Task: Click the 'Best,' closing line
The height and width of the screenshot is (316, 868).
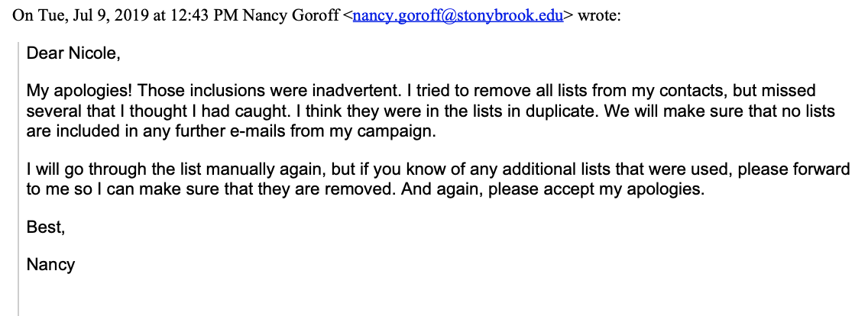Action: [46, 227]
